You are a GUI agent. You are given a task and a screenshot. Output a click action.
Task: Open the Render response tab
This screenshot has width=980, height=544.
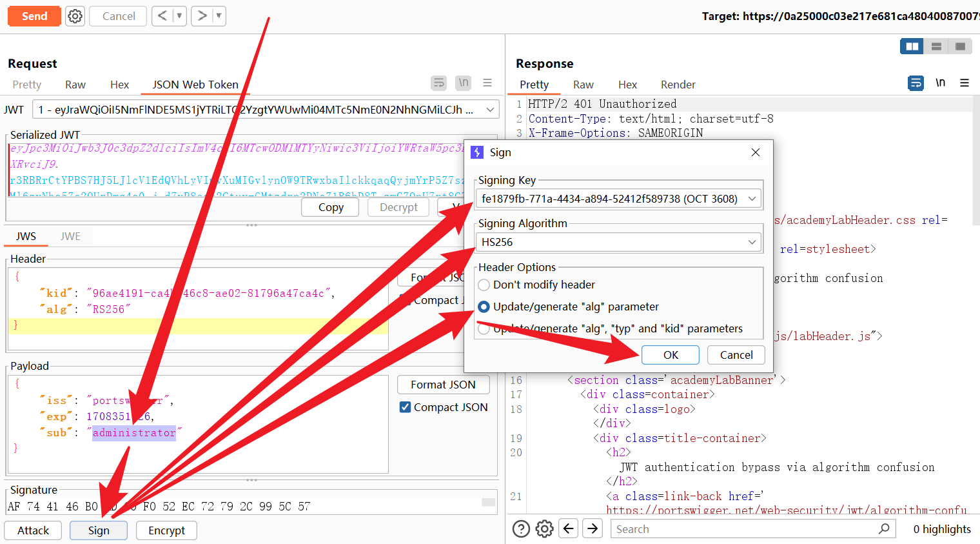(x=678, y=85)
